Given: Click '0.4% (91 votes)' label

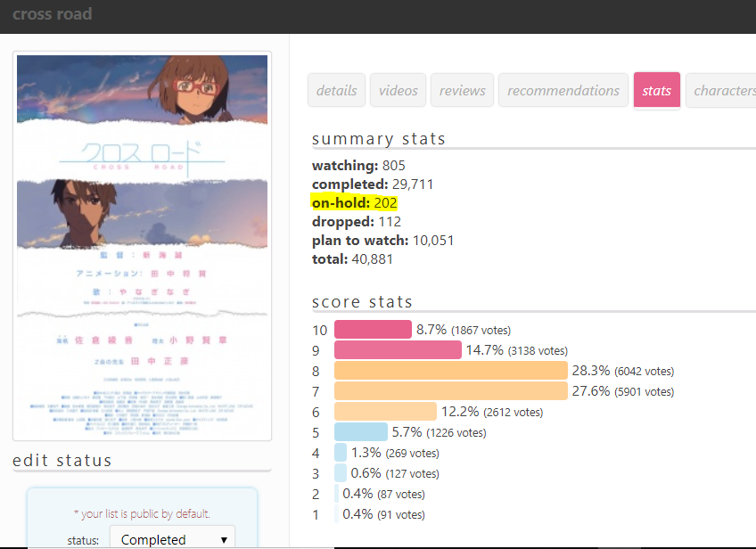Looking at the screenshot, I should click(383, 514).
